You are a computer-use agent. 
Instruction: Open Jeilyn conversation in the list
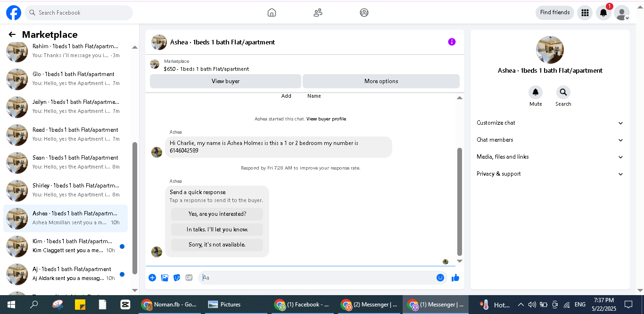point(66,107)
